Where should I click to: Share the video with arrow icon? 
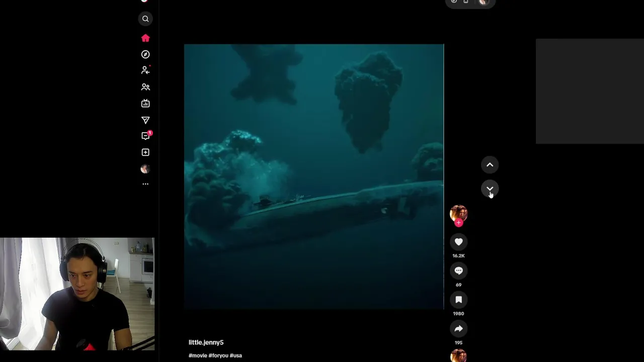[x=458, y=329]
